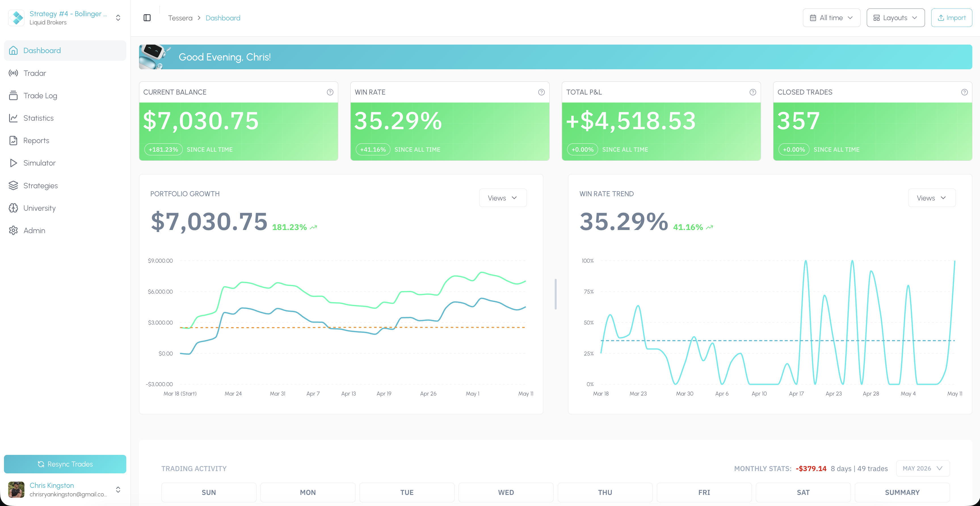
Task: Launch the Simulator play icon
Action: click(x=13, y=163)
